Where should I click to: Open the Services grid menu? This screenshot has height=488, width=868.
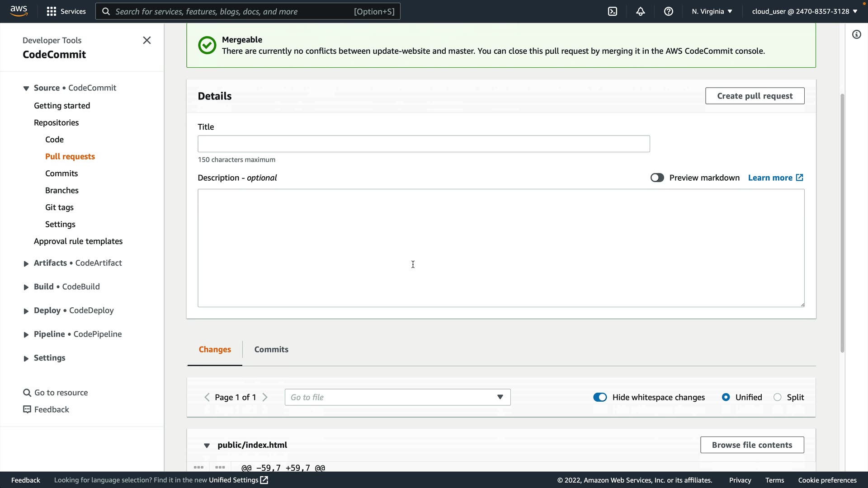coord(52,11)
